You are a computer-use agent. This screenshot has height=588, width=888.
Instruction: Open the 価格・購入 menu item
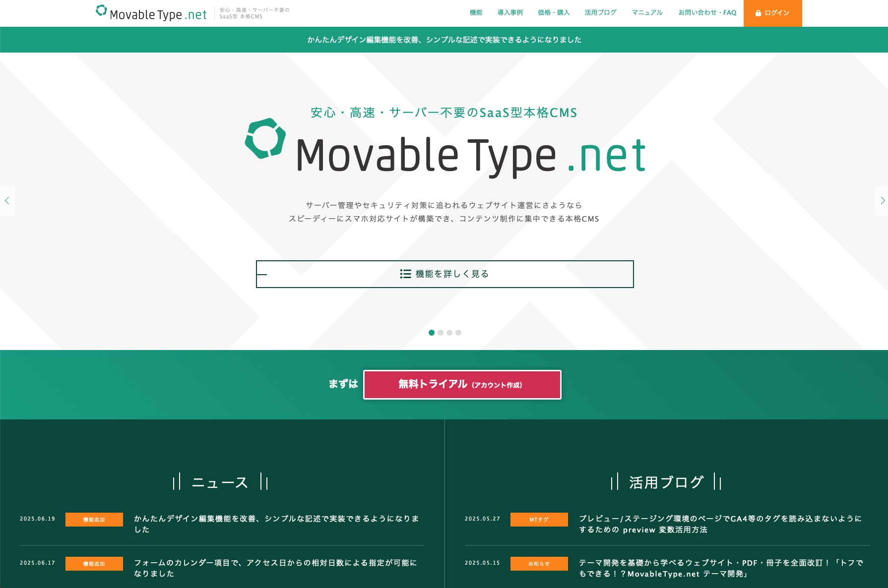[554, 12]
